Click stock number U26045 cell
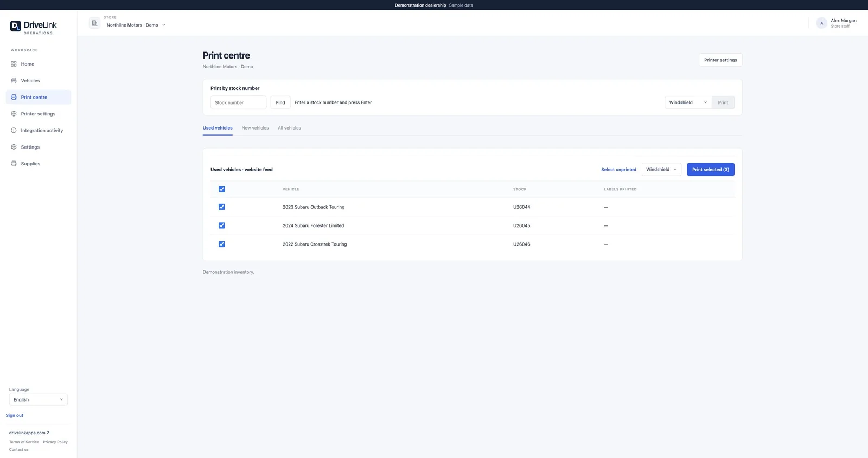This screenshot has width=868, height=458. 522,225
